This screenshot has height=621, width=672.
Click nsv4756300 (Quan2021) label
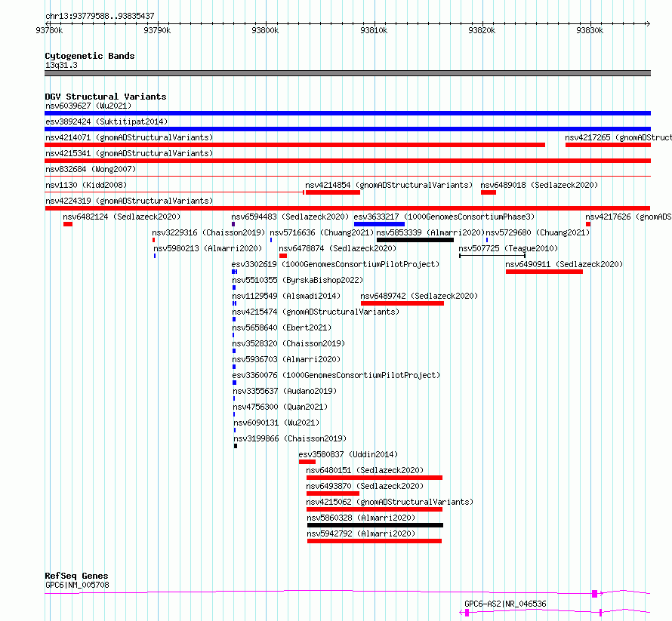point(280,407)
